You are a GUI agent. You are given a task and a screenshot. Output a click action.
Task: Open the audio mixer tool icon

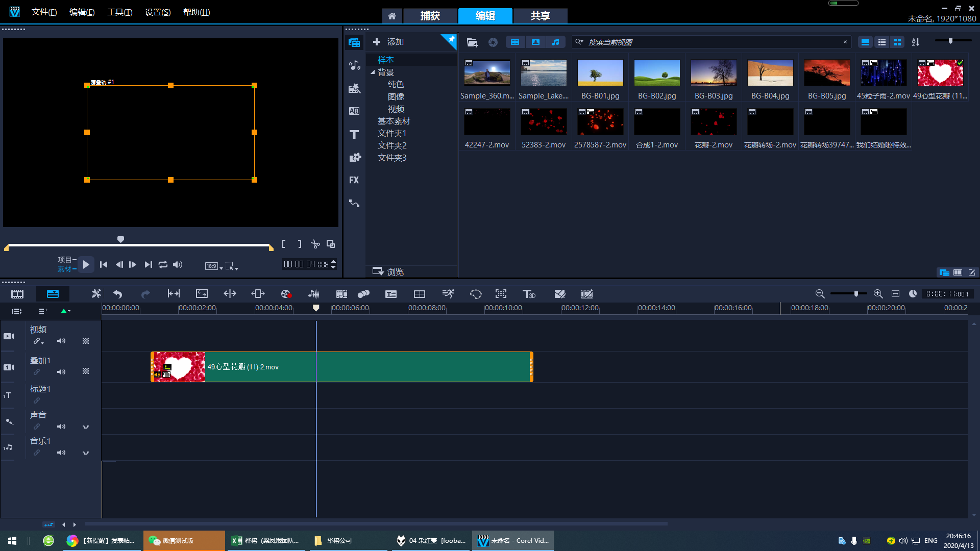(313, 294)
